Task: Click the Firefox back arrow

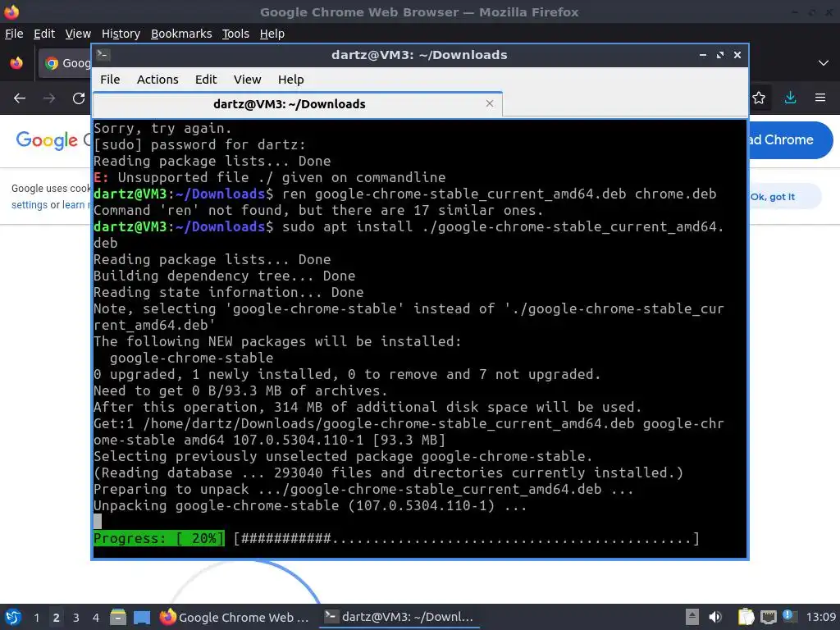Action: [20, 98]
